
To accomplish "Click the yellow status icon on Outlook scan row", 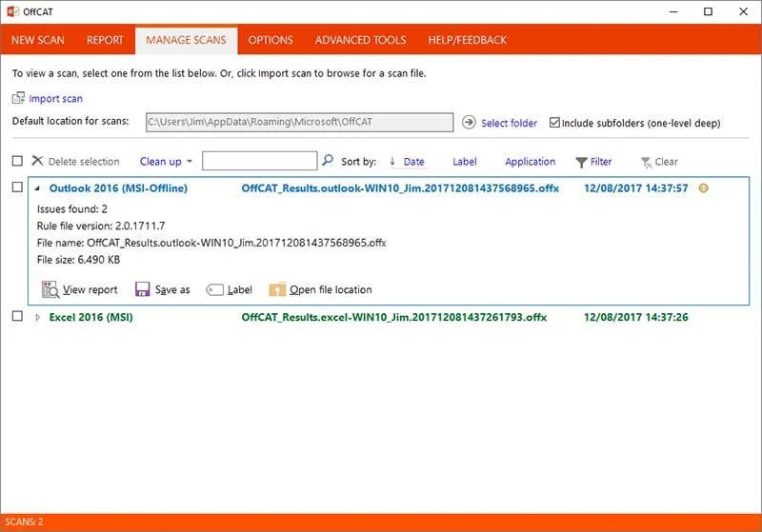I will 703,187.
